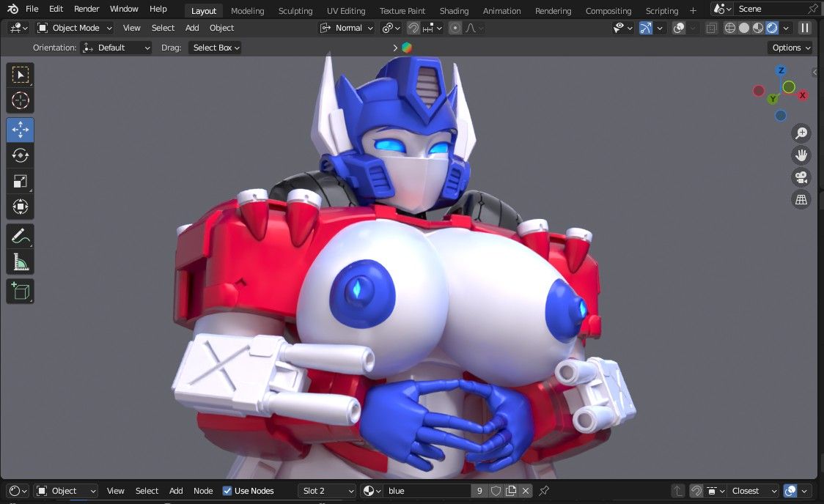This screenshot has height=504, width=824.
Task: Activate the Transform tool
Action: click(x=21, y=207)
